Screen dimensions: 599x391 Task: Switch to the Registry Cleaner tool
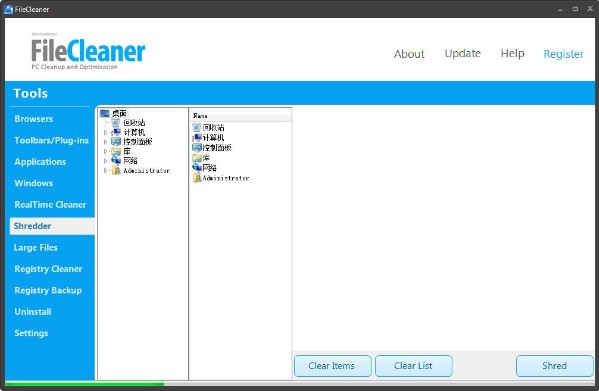tap(48, 269)
